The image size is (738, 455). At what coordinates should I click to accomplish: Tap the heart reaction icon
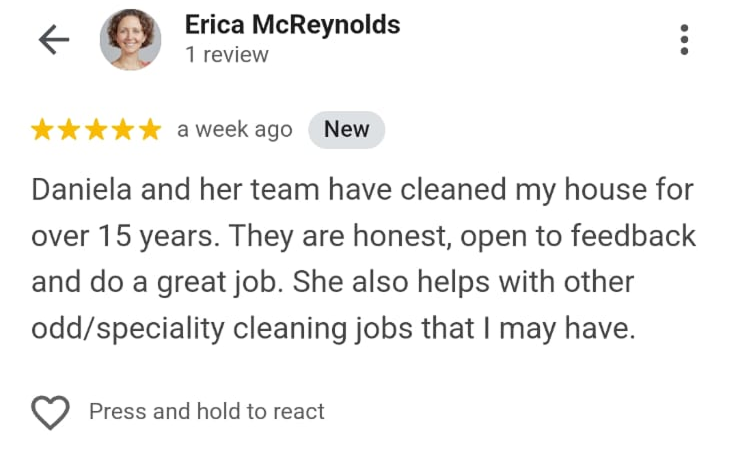tap(50, 412)
